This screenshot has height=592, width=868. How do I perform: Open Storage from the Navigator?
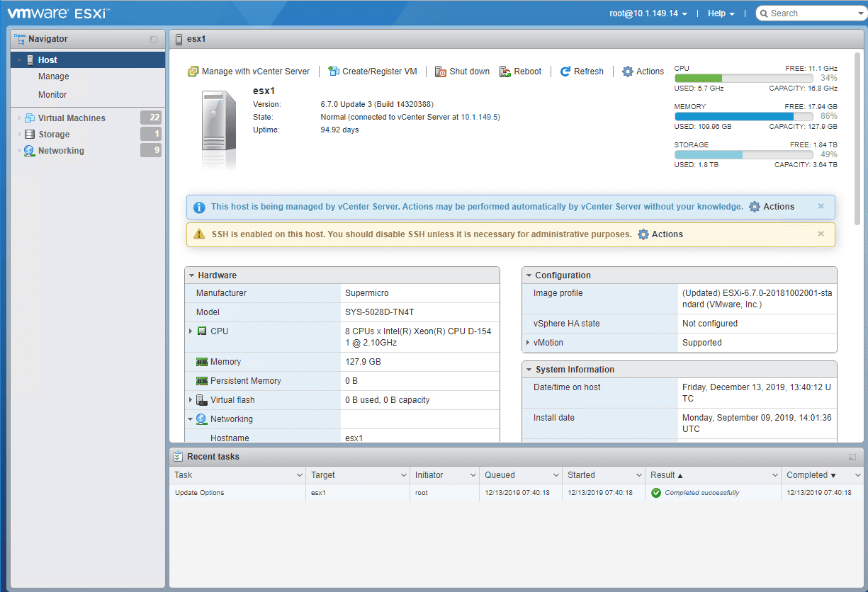point(53,134)
